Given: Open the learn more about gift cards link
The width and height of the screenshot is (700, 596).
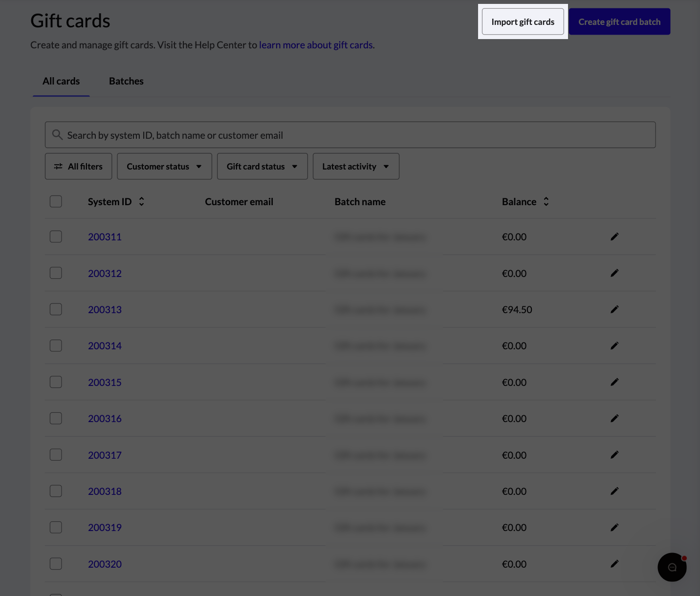Looking at the screenshot, I should pos(316,44).
